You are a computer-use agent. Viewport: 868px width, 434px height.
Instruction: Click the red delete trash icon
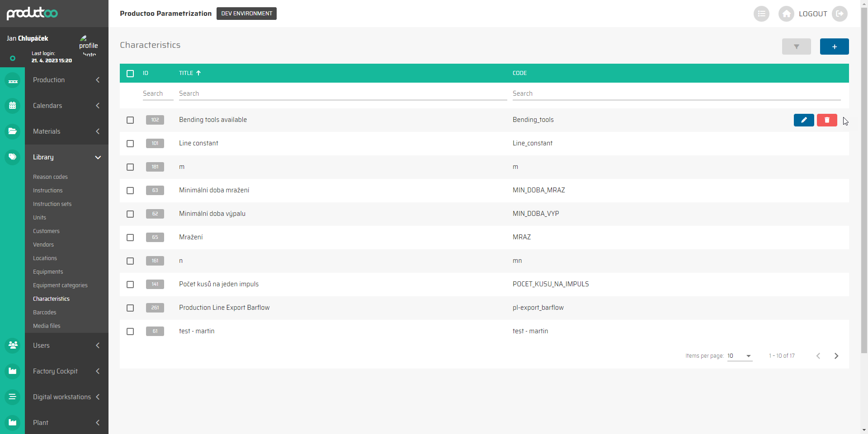point(826,120)
